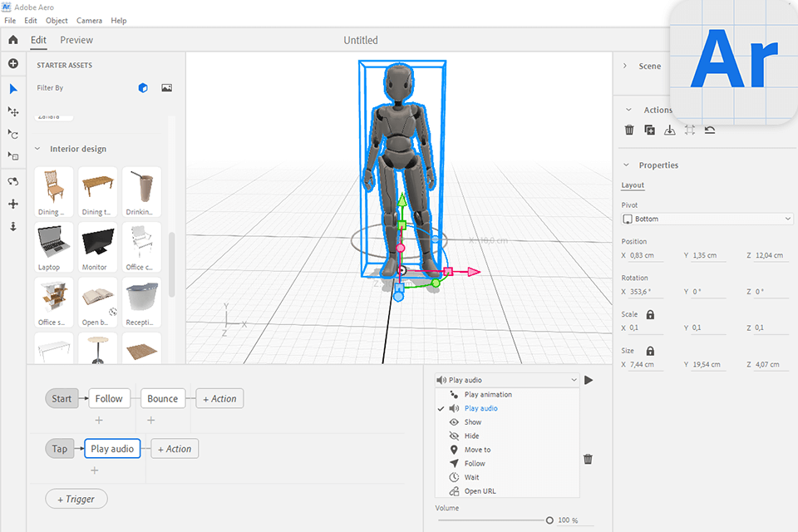The width and height of the screenshot is (798, 532).
Task: Select Hide in the action list
Action: (x=471, y=436)
